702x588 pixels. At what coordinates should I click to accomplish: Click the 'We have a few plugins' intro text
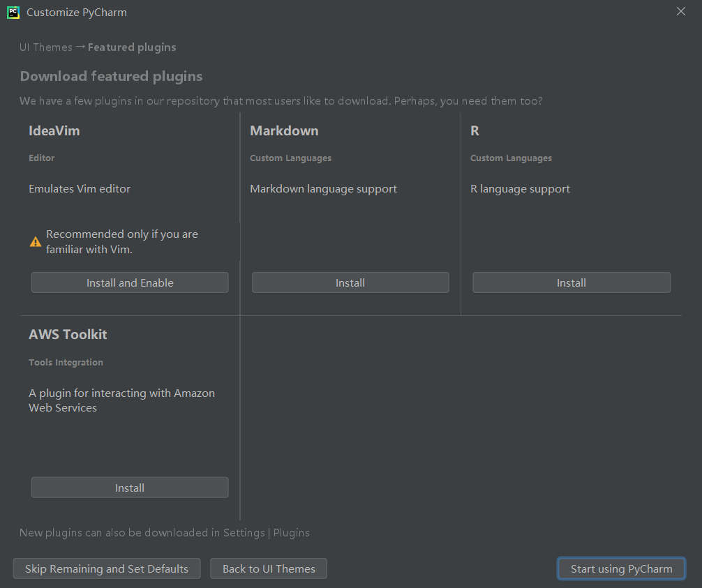pyautogui.click(x=281, y=101)
